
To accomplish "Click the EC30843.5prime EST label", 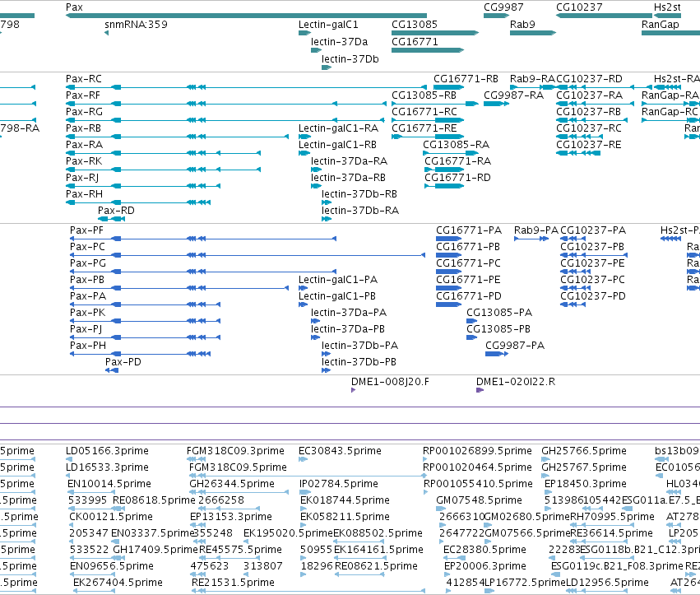I will point(341,451).
